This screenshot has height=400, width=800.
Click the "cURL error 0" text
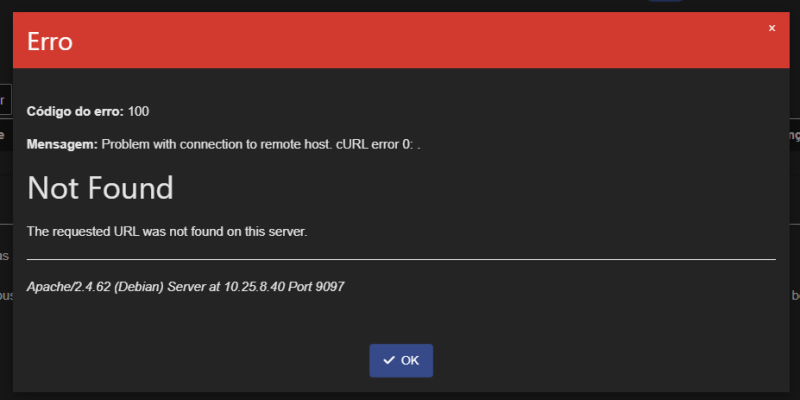[x=373, y=145]
